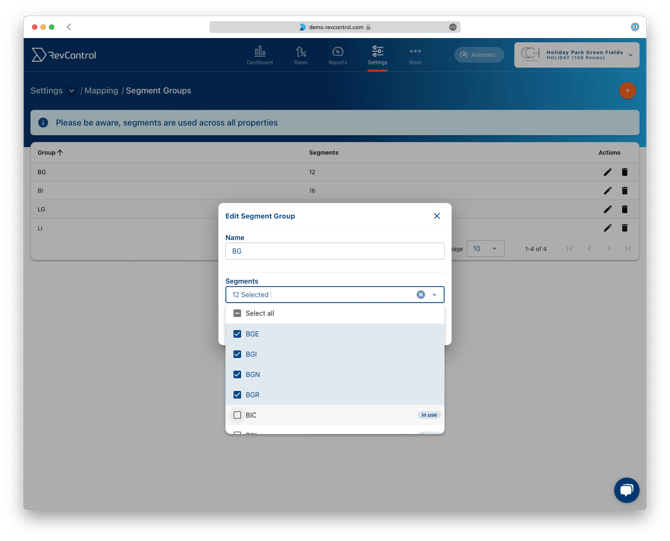Go to the last page of results

pos(627,249)
